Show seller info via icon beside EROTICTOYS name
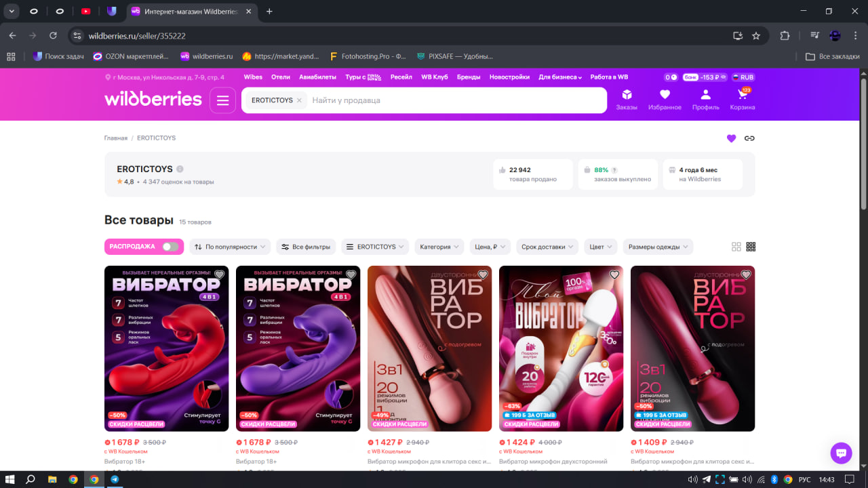This screenshot has width=868, height=488. click(180, 169)
